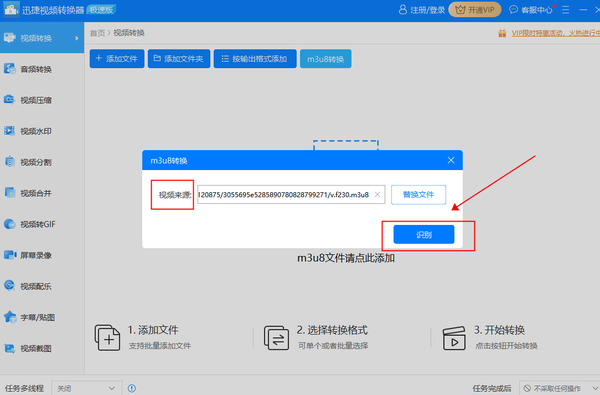Close the m3u8转换 dialog
The height and width of the screenshot is (395, 600).
tap(451, 160)
